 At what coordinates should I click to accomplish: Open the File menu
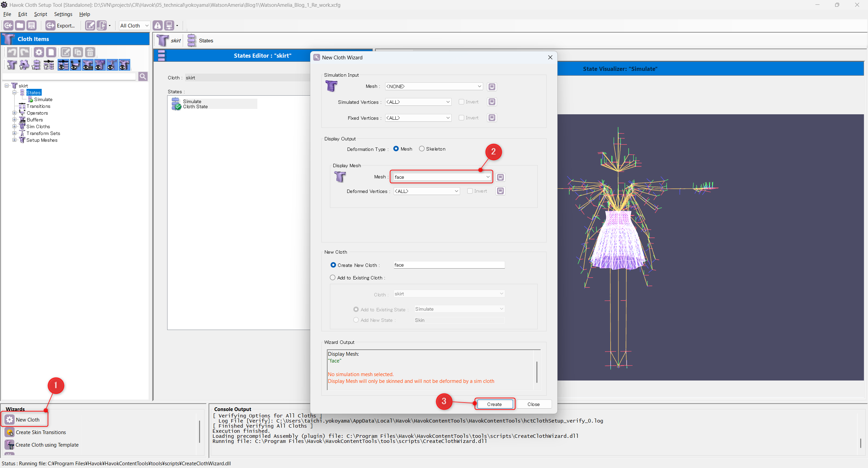pos(7,14)
